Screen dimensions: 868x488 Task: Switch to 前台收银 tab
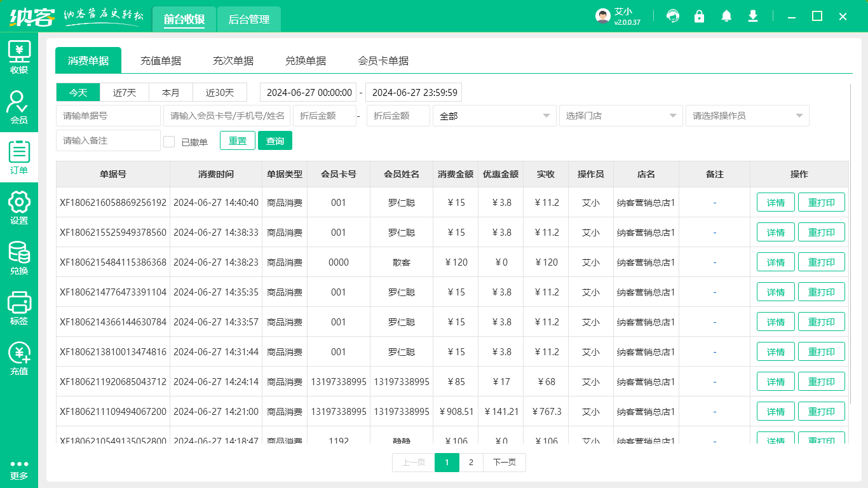pyautogui.click(x=184, y=20)
